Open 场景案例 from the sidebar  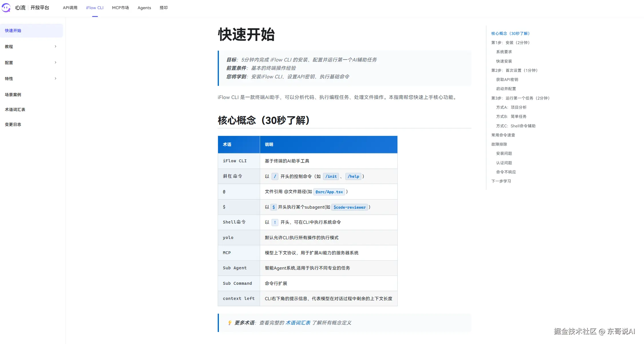(13, 94)
